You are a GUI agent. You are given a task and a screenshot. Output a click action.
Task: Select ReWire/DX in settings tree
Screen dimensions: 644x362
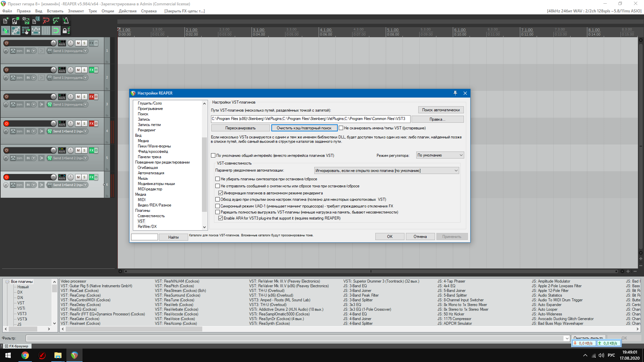coord(147,227)
